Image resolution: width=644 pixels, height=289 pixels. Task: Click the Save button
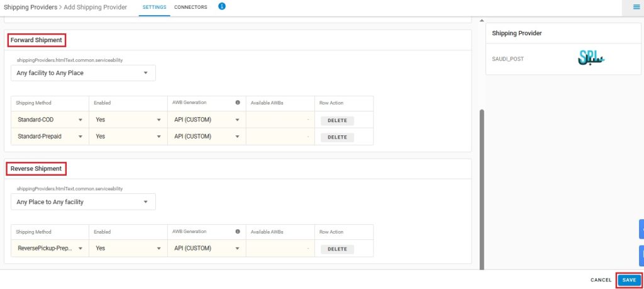(x=629, y=280)
